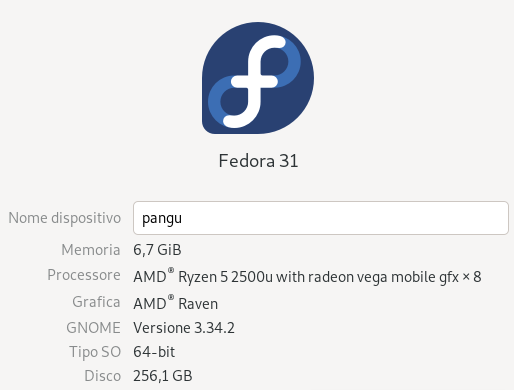Screen dimensions: 514x390
Task: Click the Fedora 31 version title
Action: click(258, 161)
